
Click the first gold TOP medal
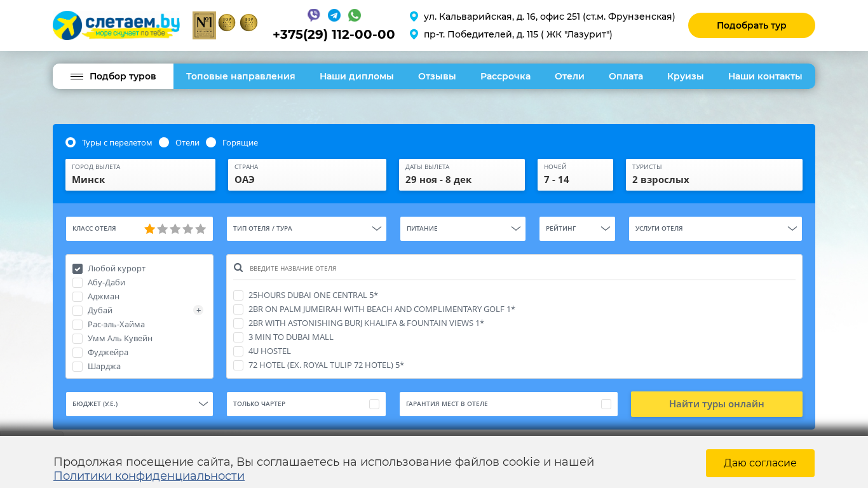(227, 23)
